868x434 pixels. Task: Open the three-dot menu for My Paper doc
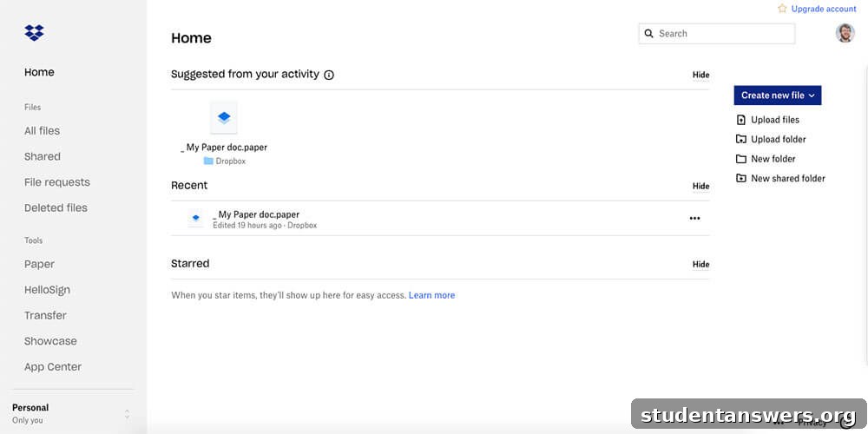point(694,218)
